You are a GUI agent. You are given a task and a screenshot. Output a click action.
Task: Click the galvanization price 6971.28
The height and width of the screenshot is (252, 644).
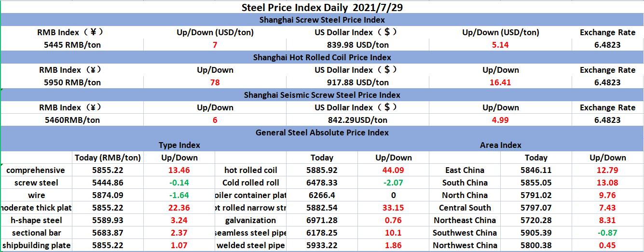(322, 220)
